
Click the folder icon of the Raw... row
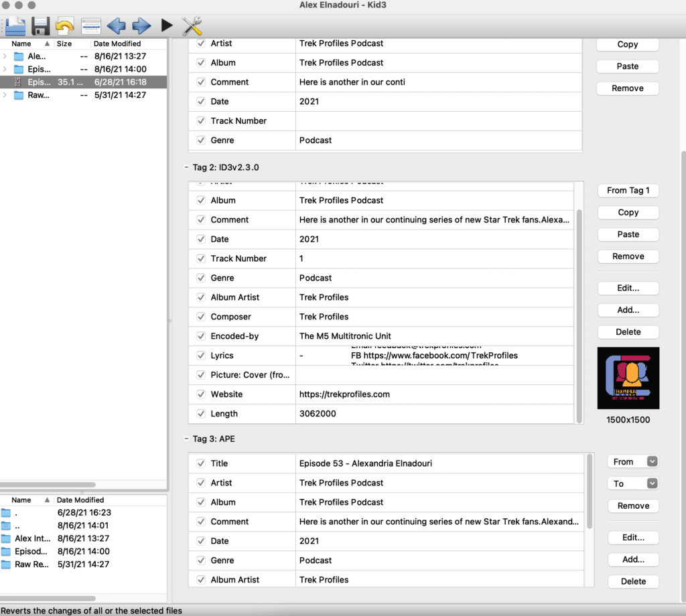18,95
